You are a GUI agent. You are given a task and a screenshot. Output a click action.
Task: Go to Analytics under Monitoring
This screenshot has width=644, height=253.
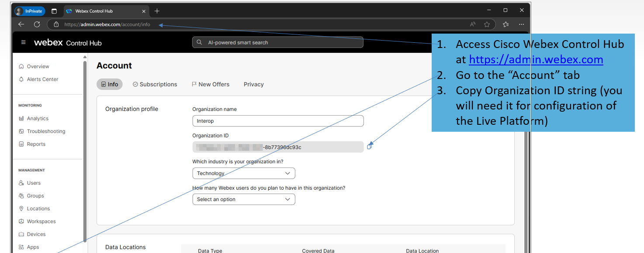38,118
